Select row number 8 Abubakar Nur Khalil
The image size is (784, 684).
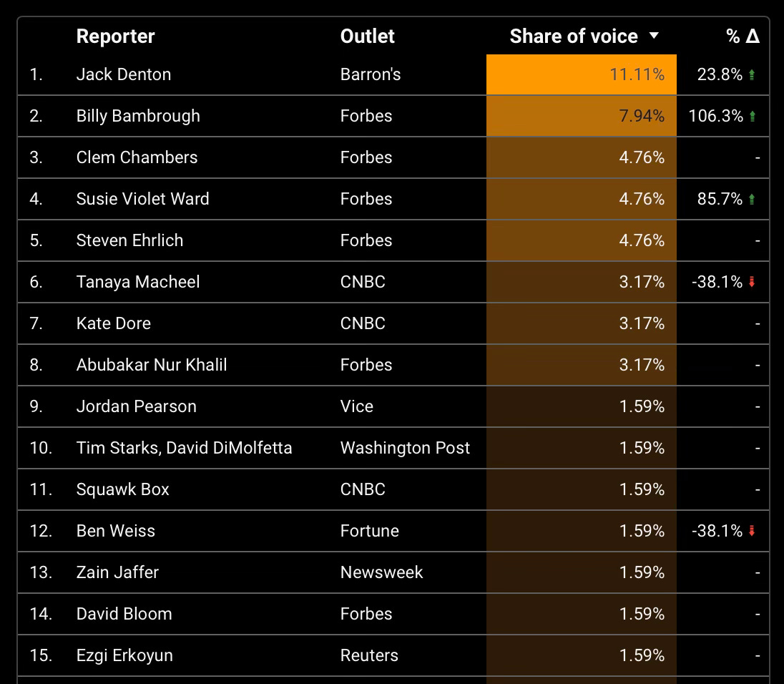coord(152,365)
